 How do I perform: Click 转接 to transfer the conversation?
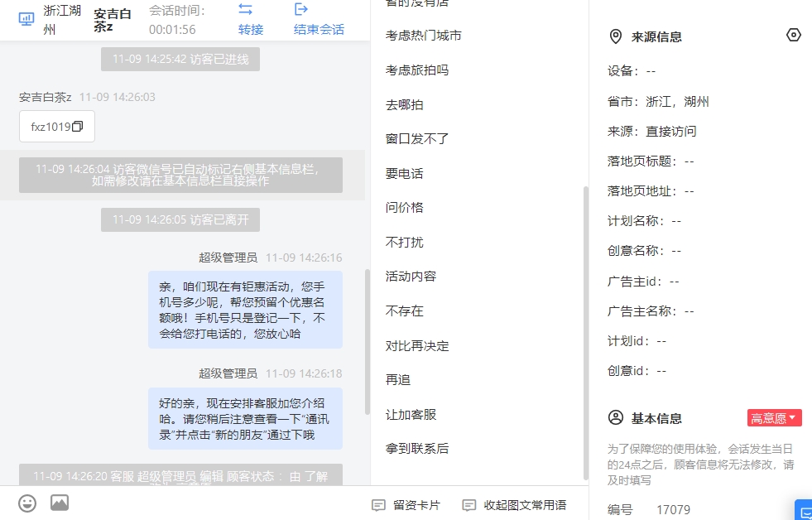pos(251,30)
